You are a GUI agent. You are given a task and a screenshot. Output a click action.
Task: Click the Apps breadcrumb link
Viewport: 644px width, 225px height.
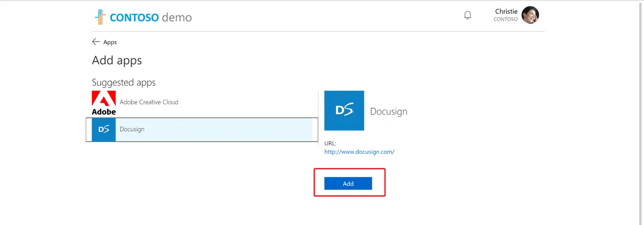click(x=110, y=42)
